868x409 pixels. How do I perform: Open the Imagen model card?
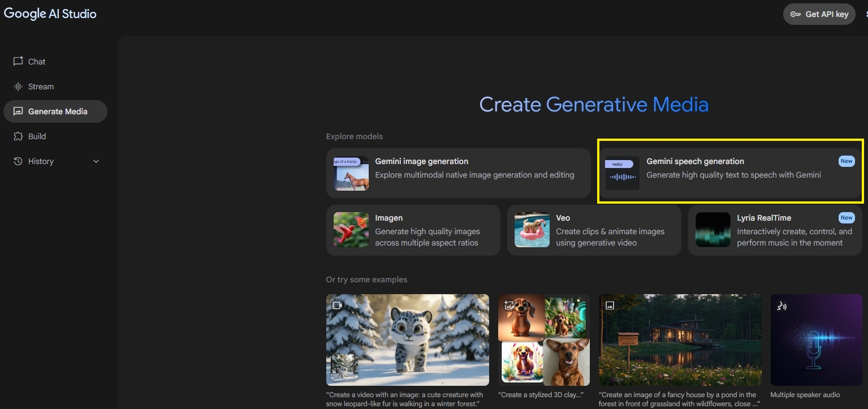pos(413,230)
